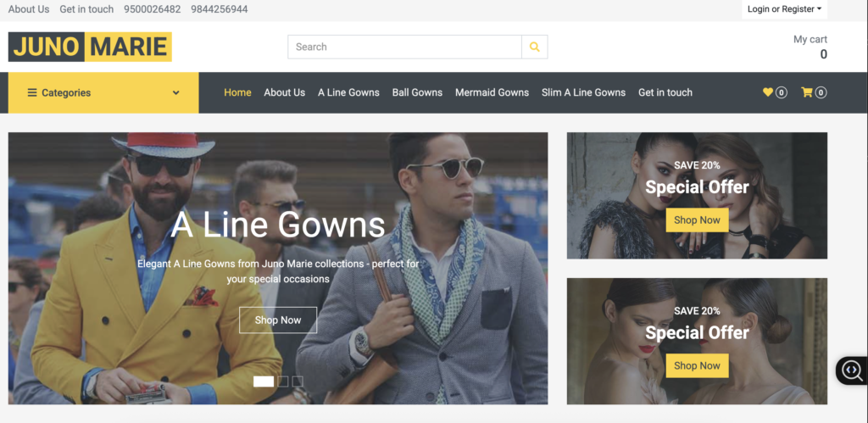Open the shopping cart icon
Viewport: 868px width, 423px height.
[807, 92]
